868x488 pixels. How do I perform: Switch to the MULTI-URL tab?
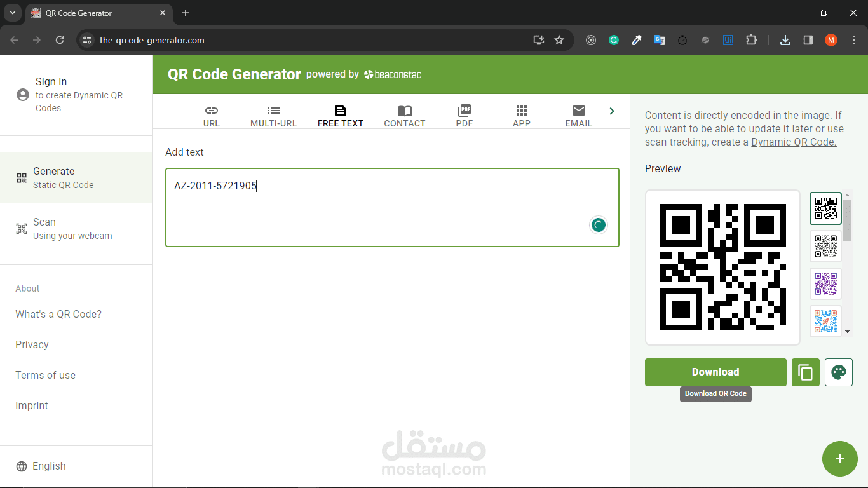[x=273, y=116]
